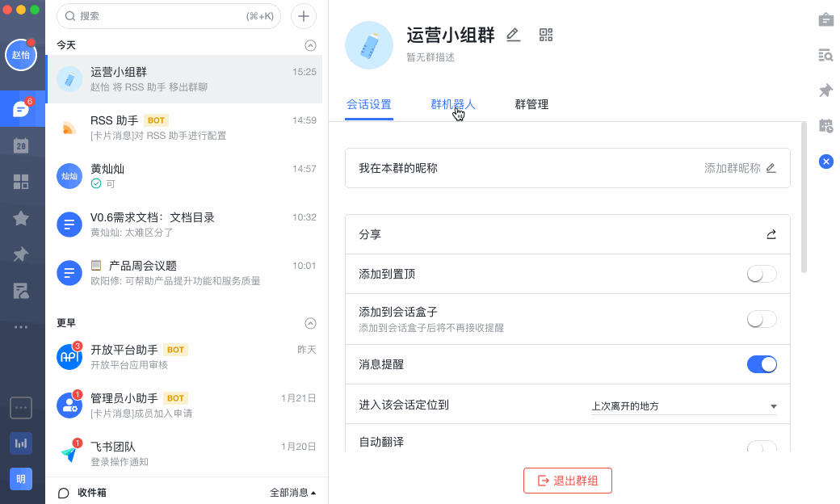Open the calendar icon in right sidebar

[825, 126]
